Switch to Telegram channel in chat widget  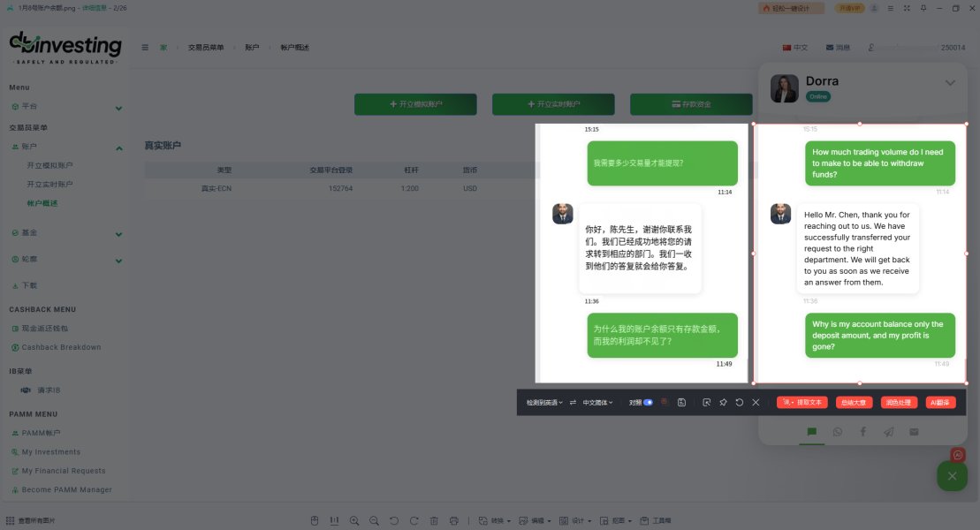889,432
